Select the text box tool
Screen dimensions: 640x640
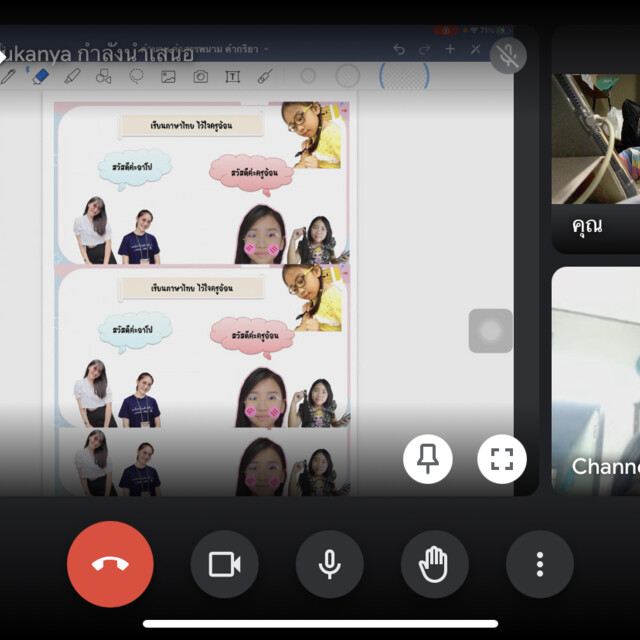[x=232, y=76]
